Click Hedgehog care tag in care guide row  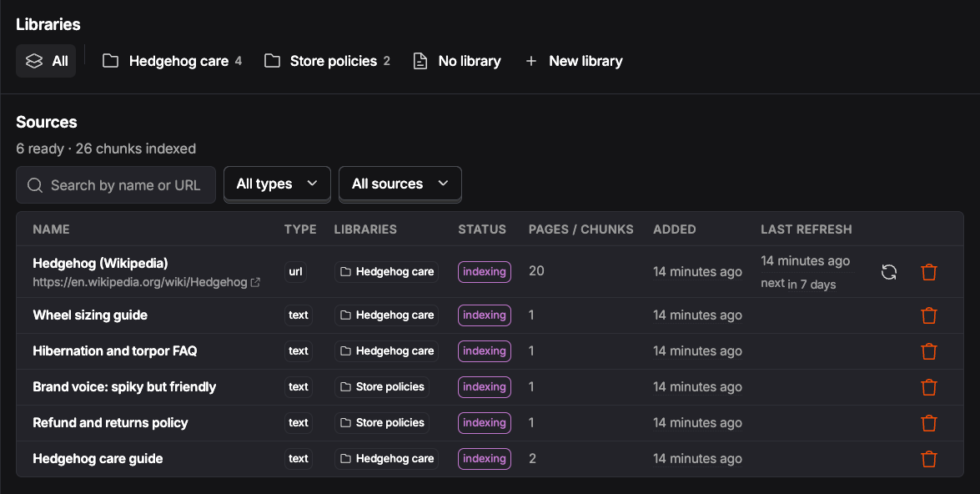386,459
